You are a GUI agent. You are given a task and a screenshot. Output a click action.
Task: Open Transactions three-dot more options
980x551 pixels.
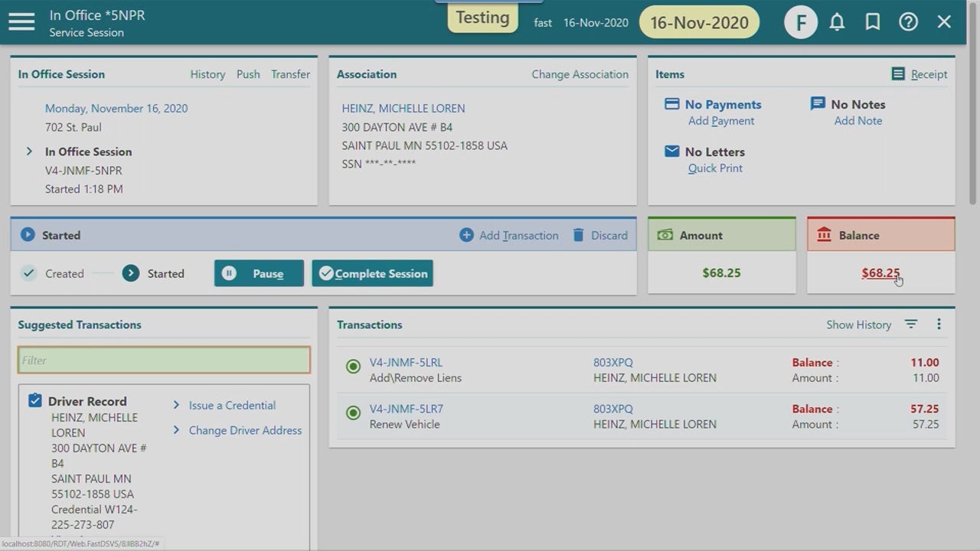[x=939, y=324]
